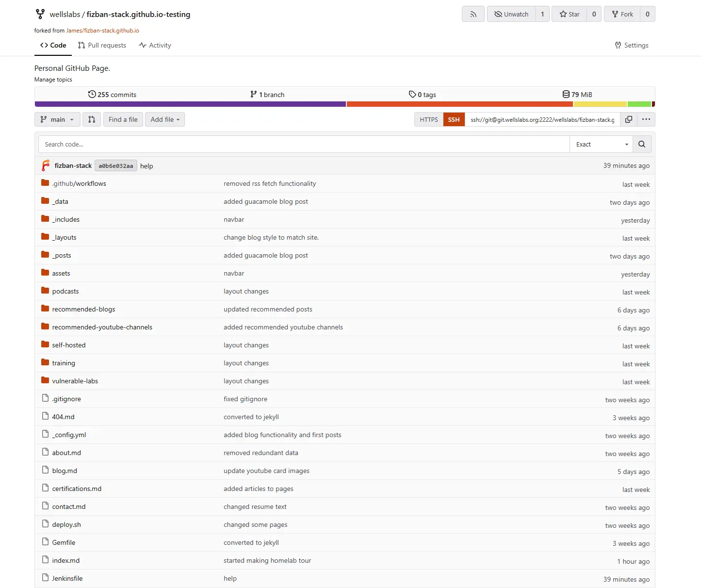702x588 pixels.
Task: Click the compare branches icon button
Action: 92,119
